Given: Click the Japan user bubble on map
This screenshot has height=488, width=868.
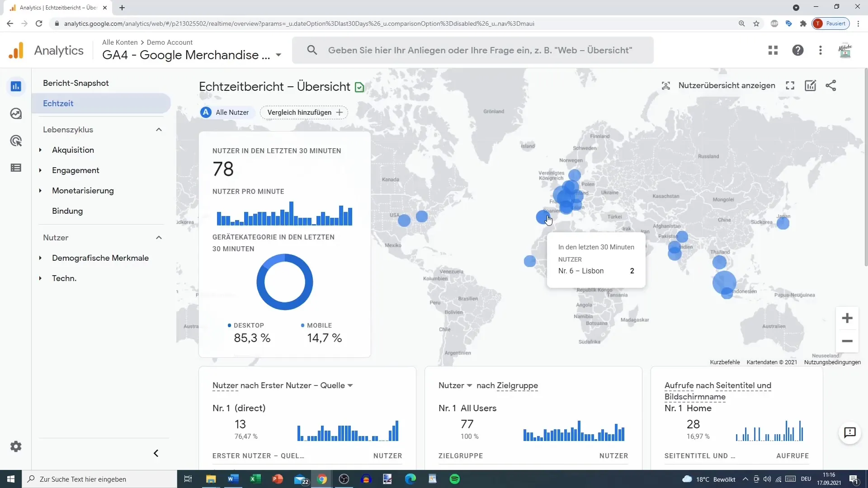Looking at the screenshot, I should tap(783, 223).
